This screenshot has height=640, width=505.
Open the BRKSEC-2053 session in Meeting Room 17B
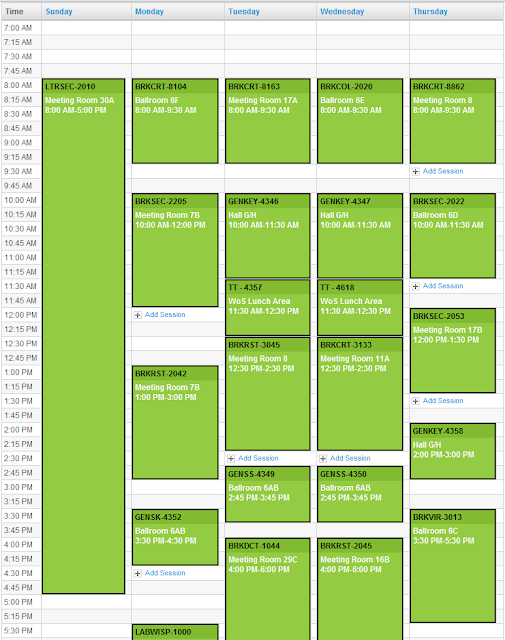(x=453, y=350)
